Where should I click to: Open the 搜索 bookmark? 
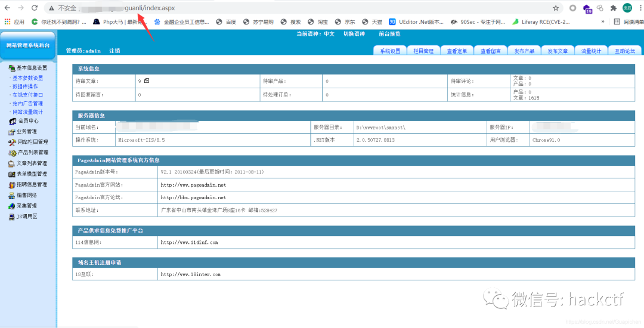291,21
